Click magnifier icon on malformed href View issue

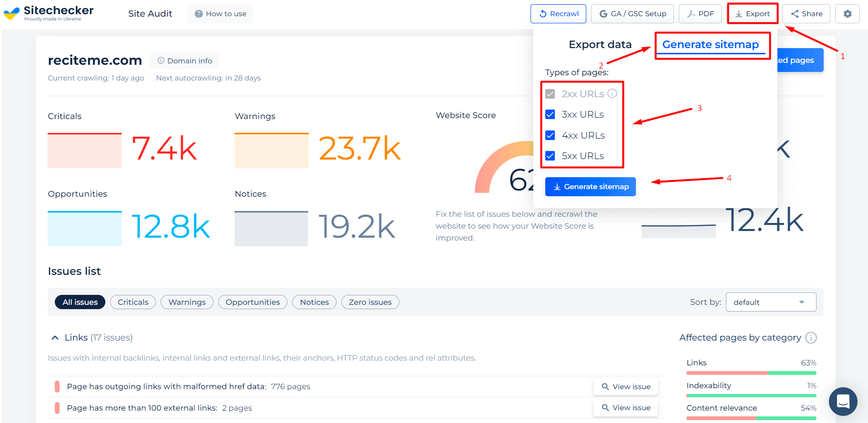605,386
